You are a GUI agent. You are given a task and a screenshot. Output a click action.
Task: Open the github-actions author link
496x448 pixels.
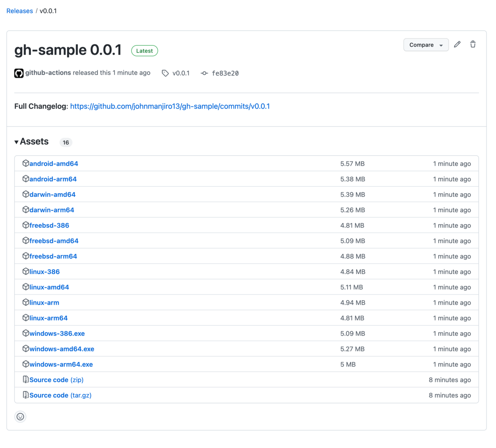[48, 73]
